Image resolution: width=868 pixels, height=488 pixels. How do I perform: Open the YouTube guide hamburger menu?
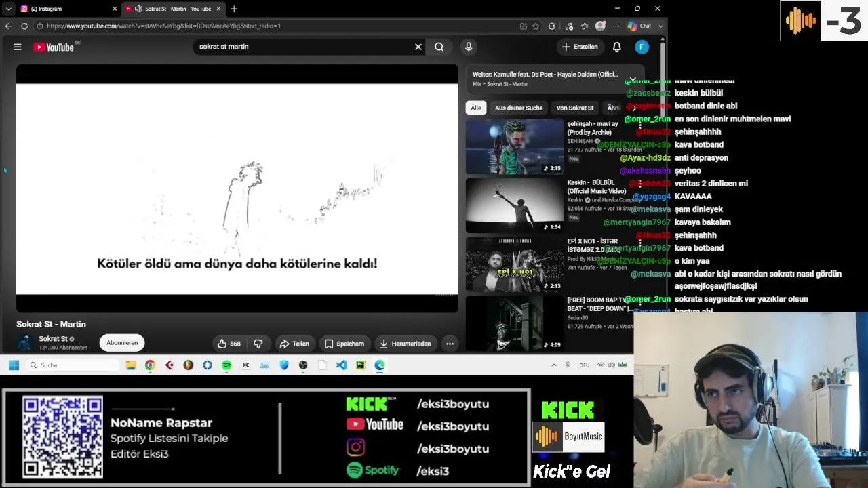(x=18, y=47)
